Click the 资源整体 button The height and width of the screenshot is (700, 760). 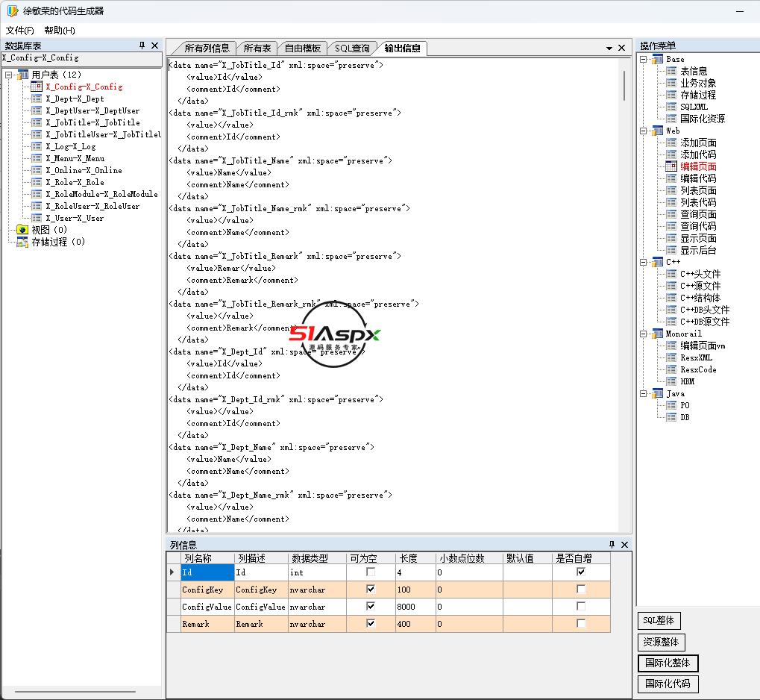661,642
